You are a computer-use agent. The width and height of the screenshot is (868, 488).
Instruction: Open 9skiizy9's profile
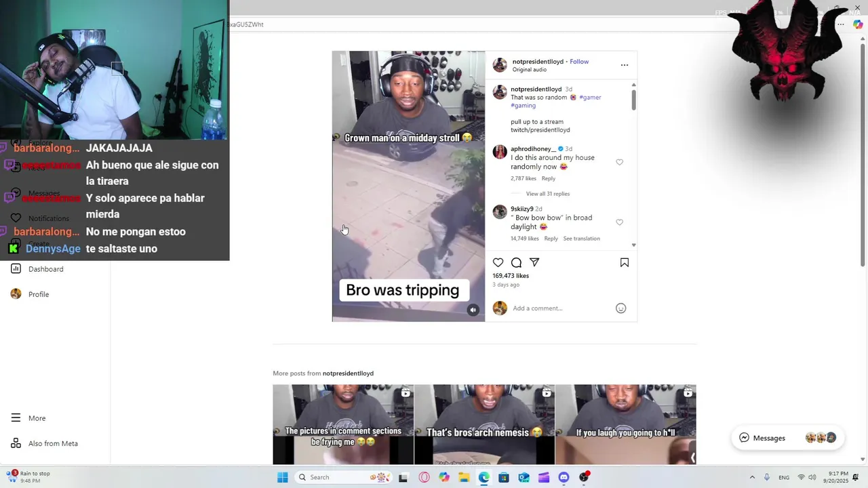point(522,209)
